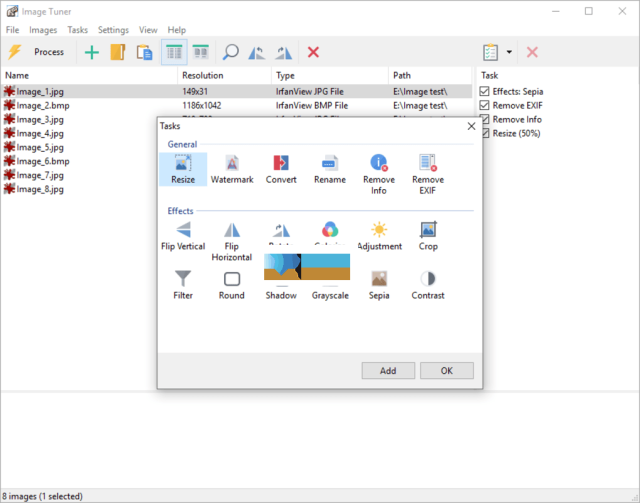Uncheck the Remove EXIF task checkbox
The height and width of the screenshot is (503, 640).
pos(484,105)
